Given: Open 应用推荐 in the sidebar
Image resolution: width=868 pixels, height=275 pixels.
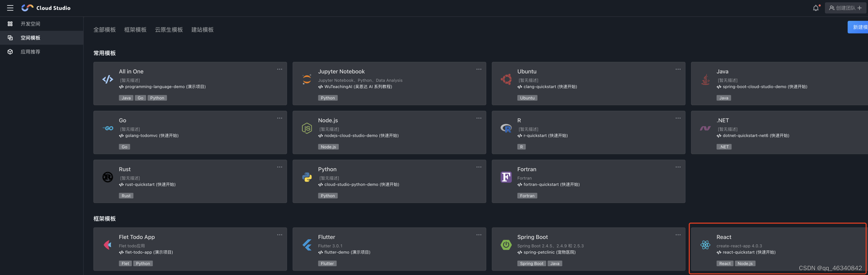Looking at the screenshot, I should point(42,52).
